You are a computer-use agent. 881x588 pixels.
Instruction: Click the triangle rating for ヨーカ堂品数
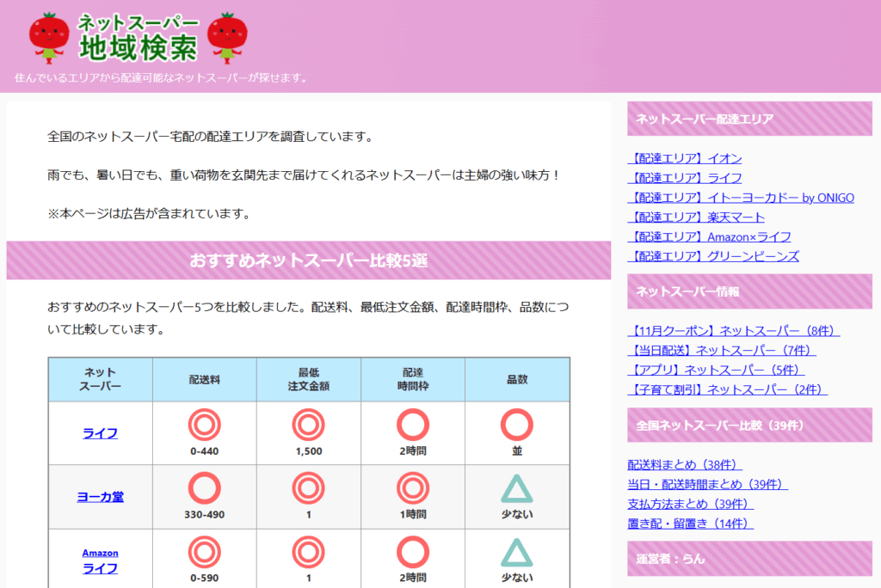coord(515,490)
